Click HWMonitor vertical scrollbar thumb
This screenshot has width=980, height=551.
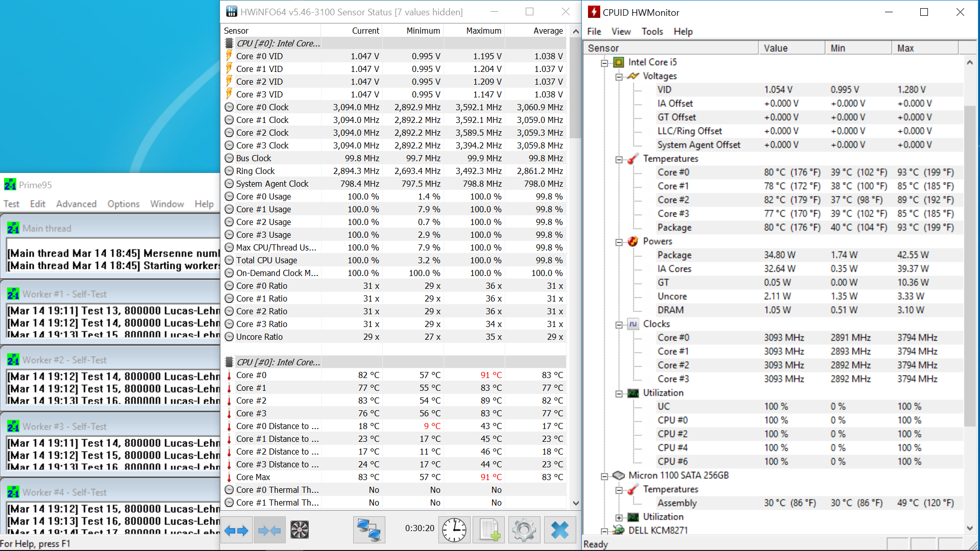pos(969,266)
